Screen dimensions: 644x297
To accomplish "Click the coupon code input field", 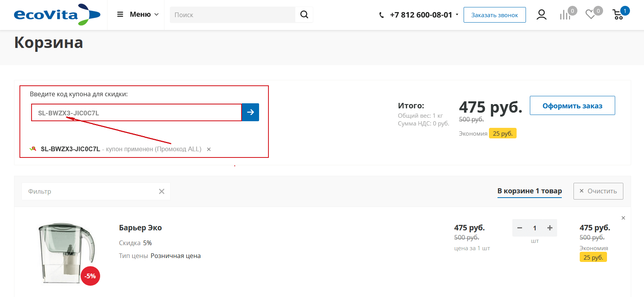I will tap(136, 113).
